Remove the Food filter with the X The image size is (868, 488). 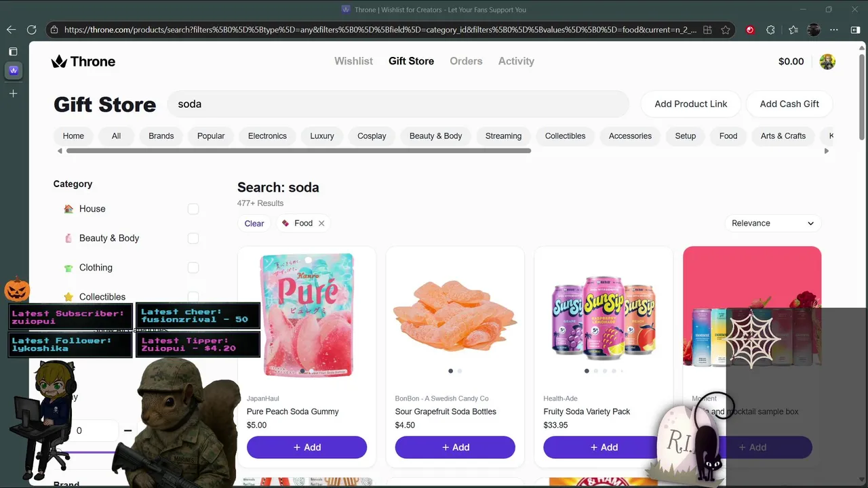click(321, 223)
